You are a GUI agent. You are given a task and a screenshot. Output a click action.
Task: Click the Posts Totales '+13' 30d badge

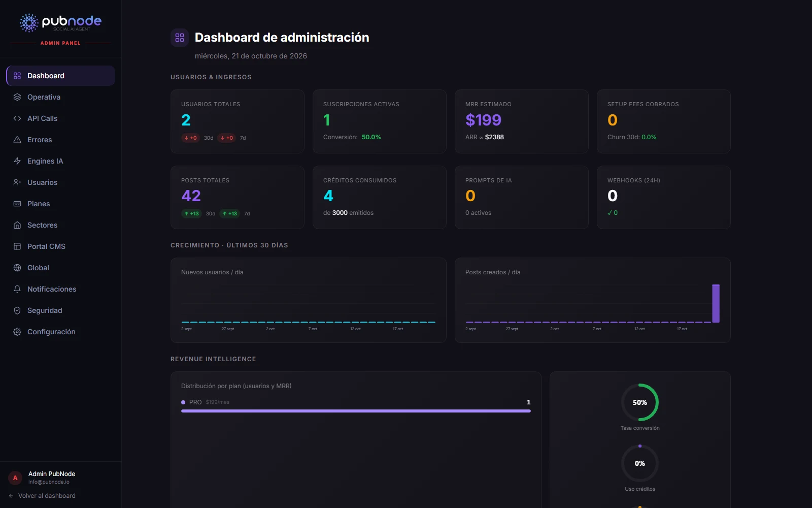click(x=191, y=214)
